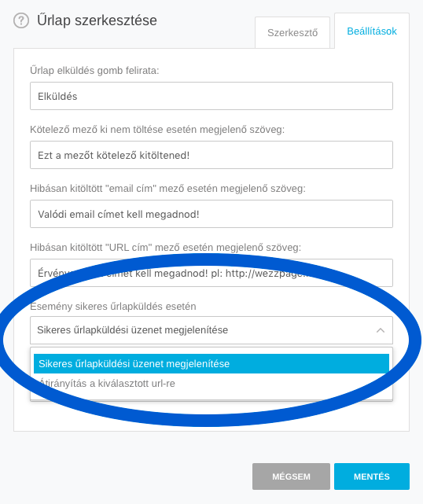Open the successful form submission event dropdown
The width and height of the screenshot is (423, 504).
tap(211, 330)
